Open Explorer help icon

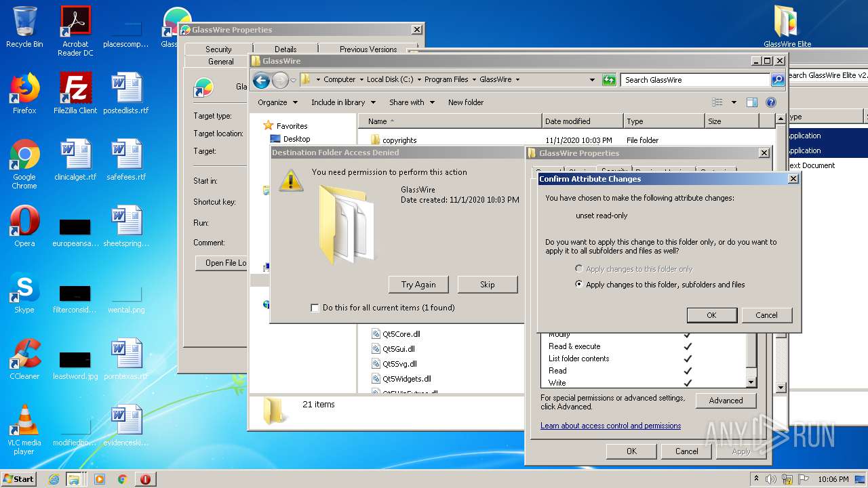pyautogui.click(x=771, y=102)
